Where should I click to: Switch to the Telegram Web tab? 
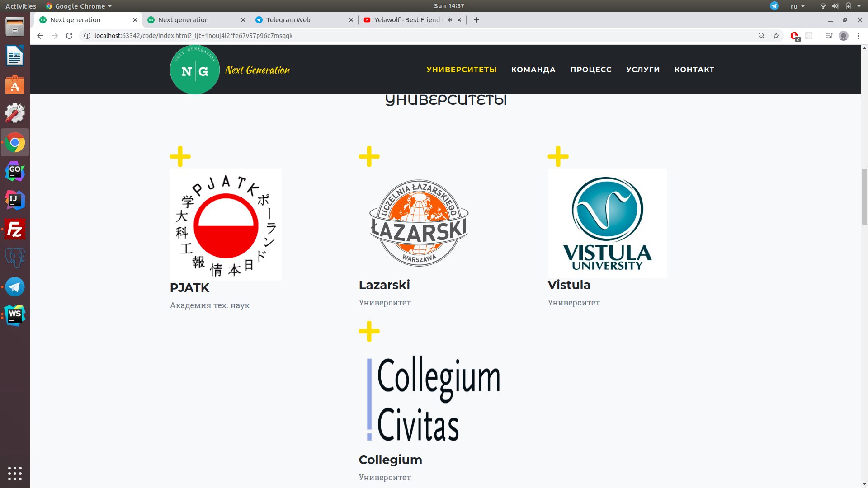[304, 20]
